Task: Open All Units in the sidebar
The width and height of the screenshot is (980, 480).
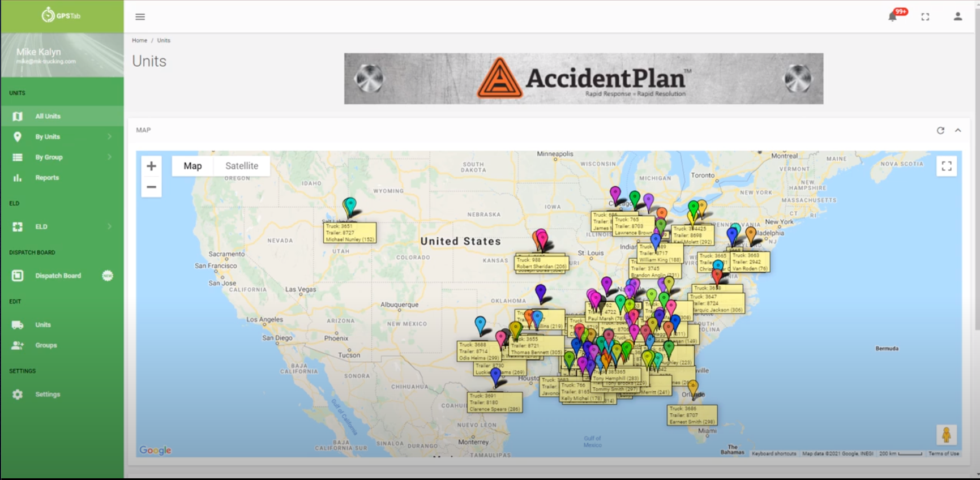Action: point(62,116)
